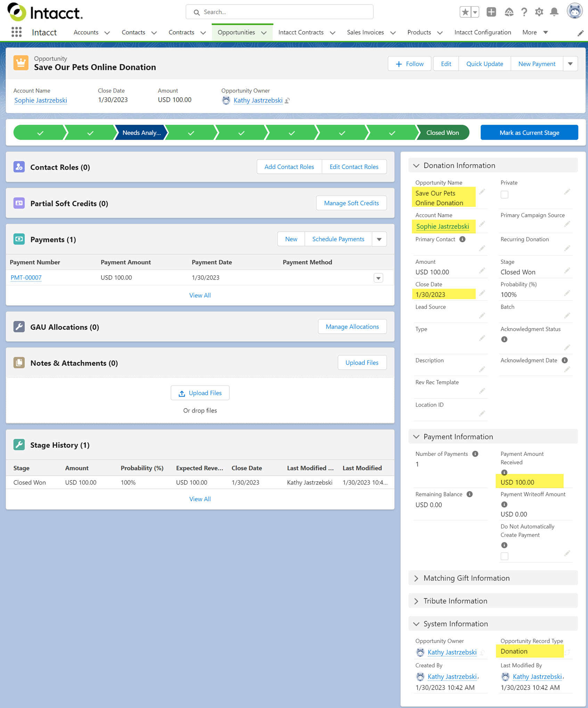Open the PMT-00007 row actions dropdown
Screen dimensions: 588x708
pos(378,278)
